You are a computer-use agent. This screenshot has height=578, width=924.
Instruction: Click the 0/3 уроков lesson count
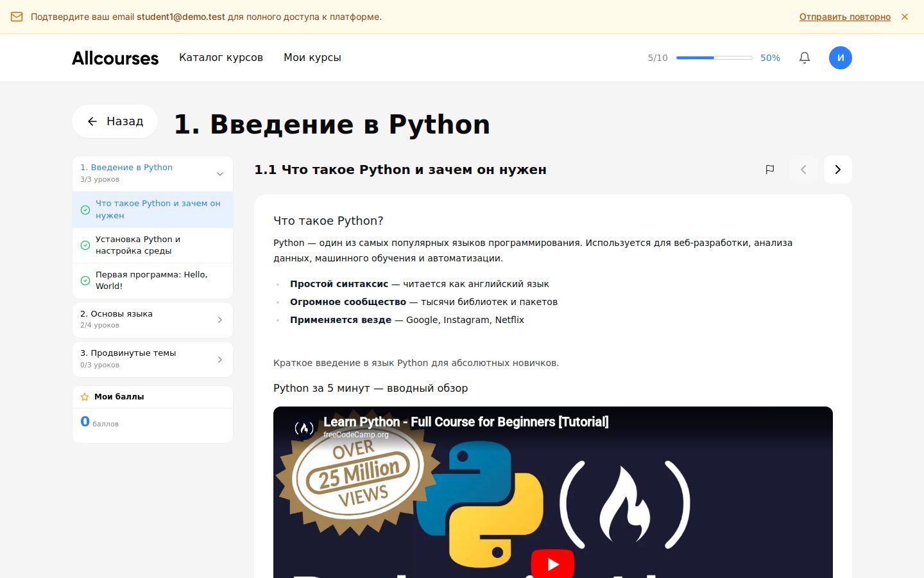click(x=99, y=365)
